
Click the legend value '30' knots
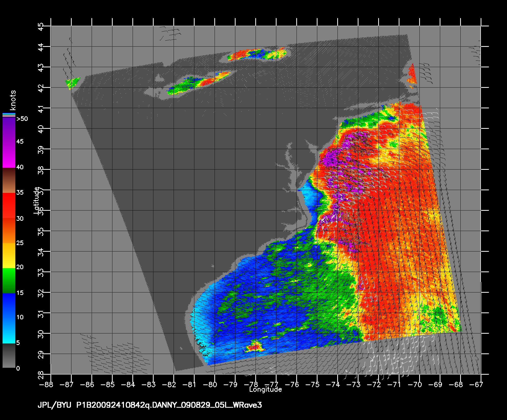click(20, 218)
